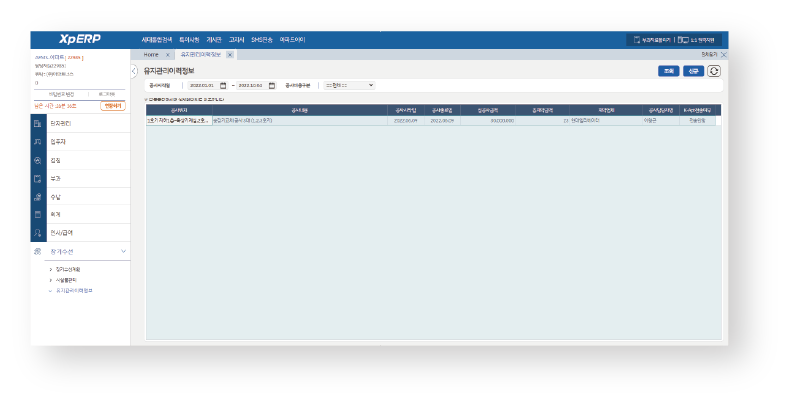Collapse the sidebar with the arrow handle
790x406 pixels.
pos(134,71)
